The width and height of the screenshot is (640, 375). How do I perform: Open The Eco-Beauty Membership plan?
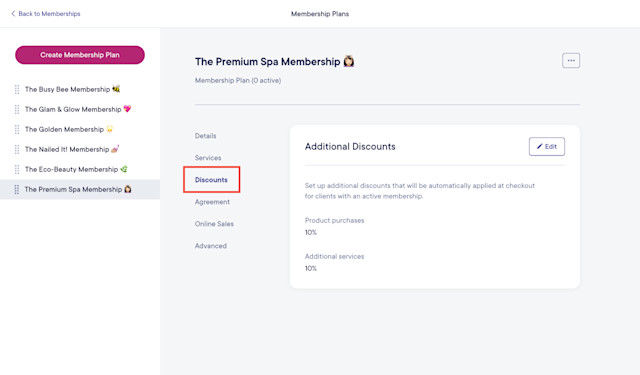76,169
